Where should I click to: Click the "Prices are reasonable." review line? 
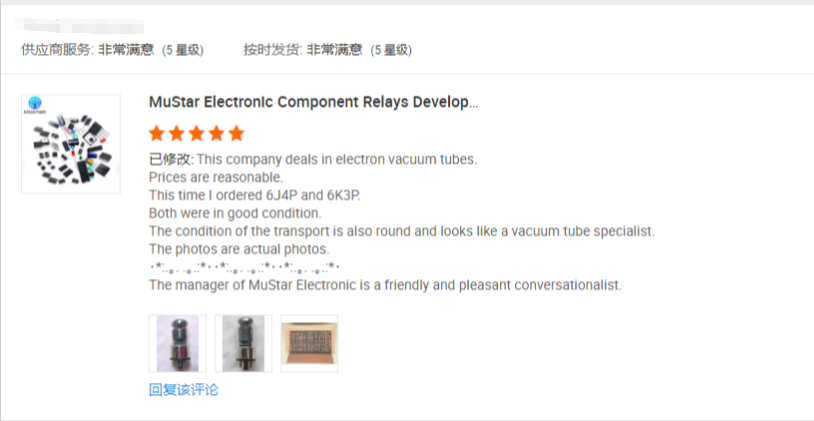click(x=216, y=178)
